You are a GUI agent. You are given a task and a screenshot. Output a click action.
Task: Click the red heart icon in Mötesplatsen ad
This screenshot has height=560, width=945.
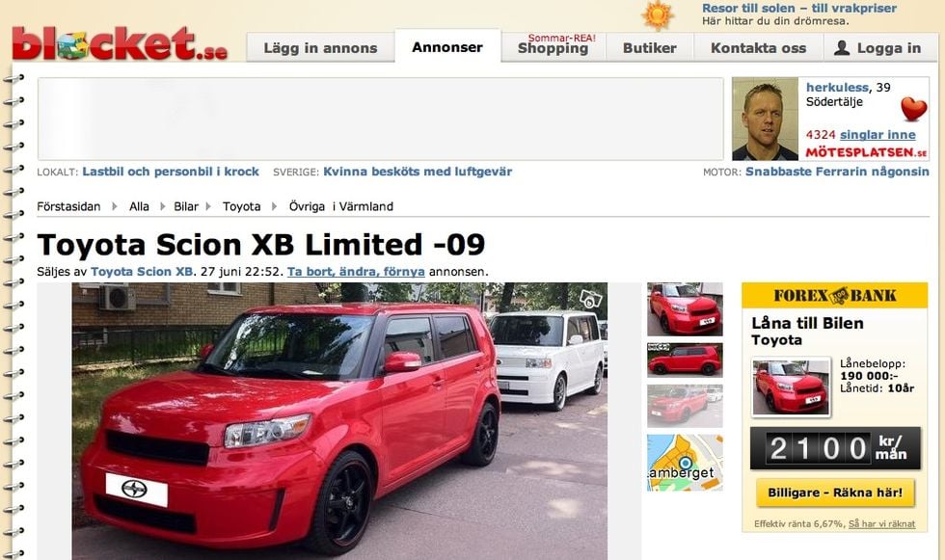[914, 109]
